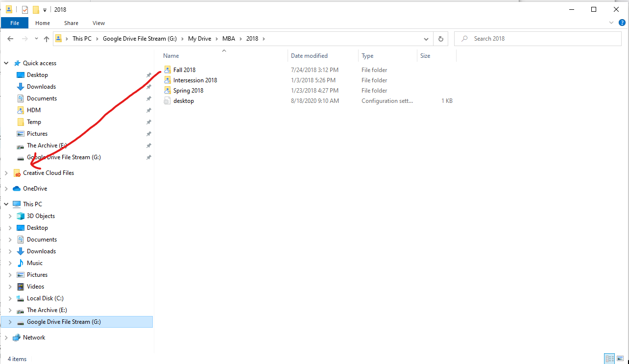629x364 pixels.
Task: Click the 7/24/2018 3:12 PM date cell
Action: pyautogui.click(x=314, y=70)
